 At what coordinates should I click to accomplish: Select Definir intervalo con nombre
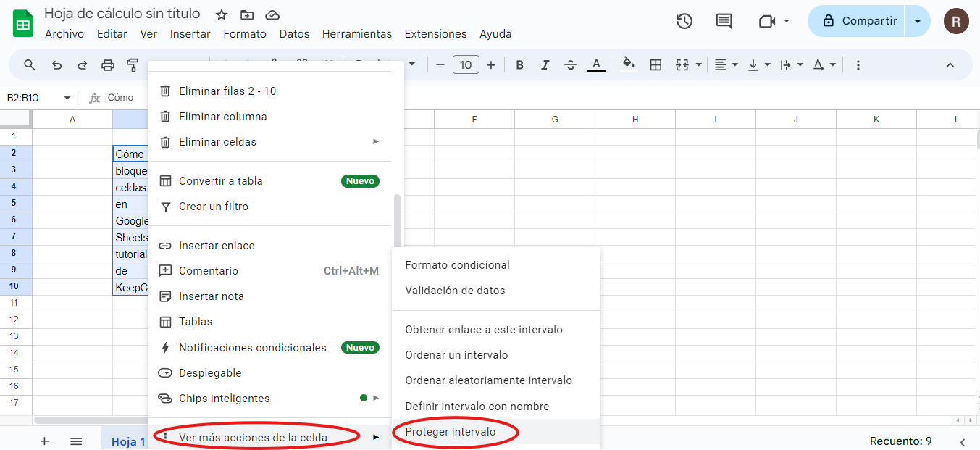point(496,407)
